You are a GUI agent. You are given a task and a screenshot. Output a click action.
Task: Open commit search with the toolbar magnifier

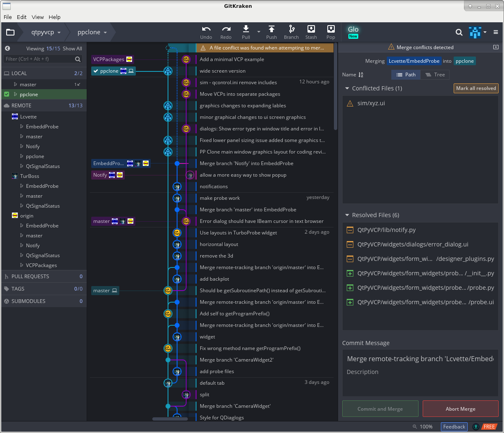459,32
